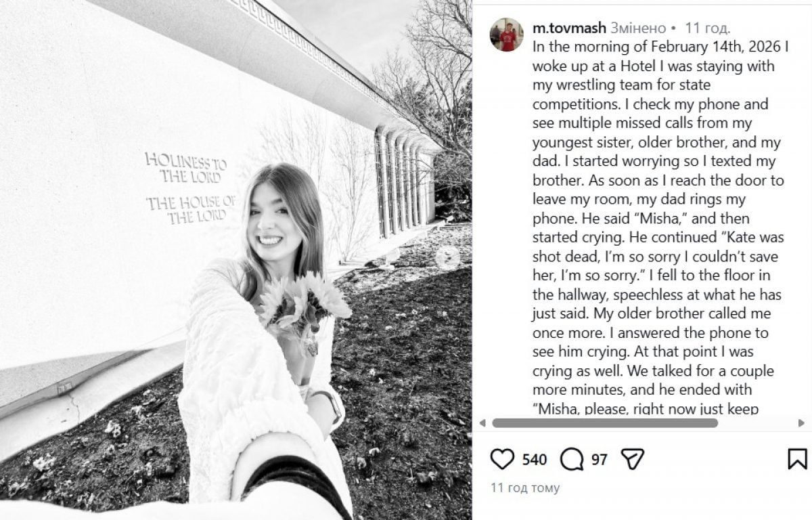
Task: View the 540 likes count
Action: point(535,460)
